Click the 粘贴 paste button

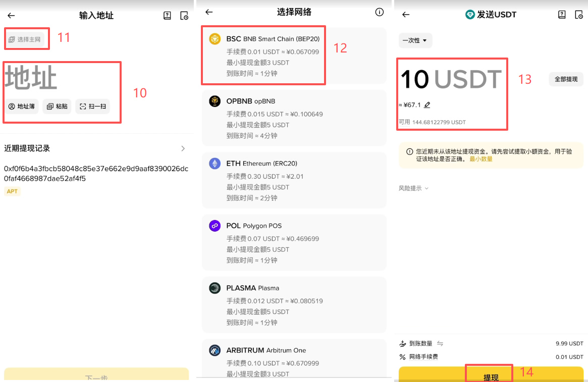tap(57, 106)
